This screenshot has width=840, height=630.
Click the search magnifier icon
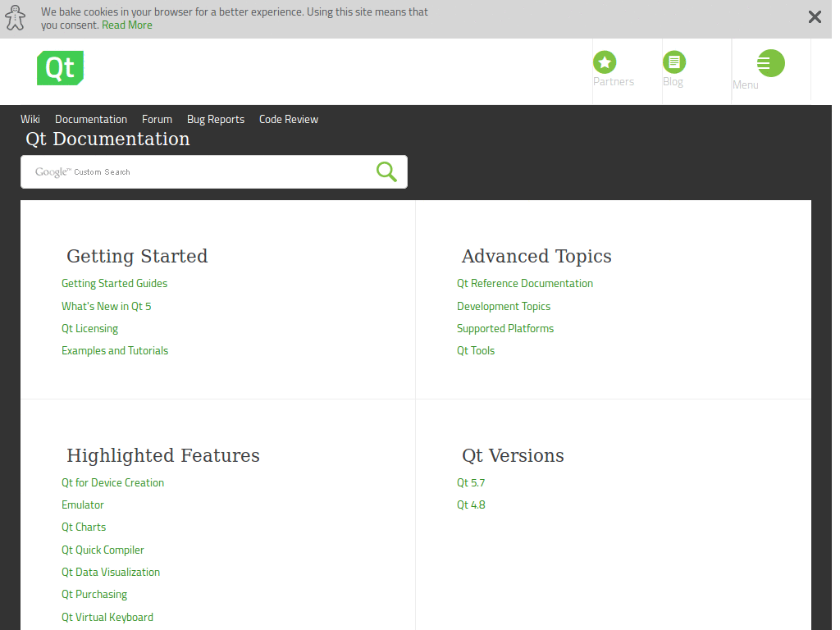coord(386,171)
